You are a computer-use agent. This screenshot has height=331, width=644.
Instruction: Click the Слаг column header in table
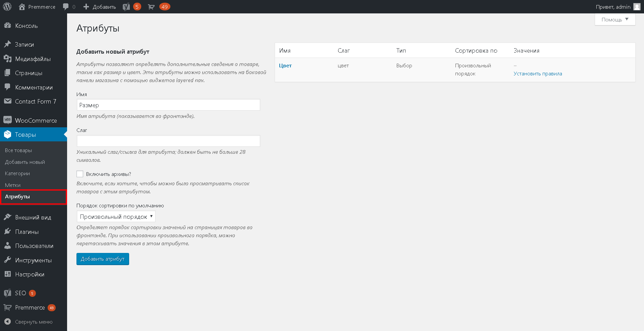[344, 51]
